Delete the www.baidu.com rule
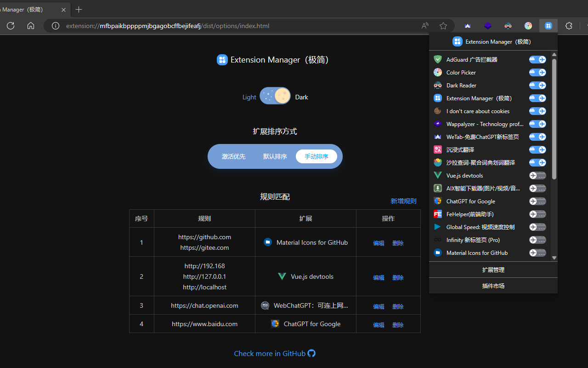 (398, 325)
